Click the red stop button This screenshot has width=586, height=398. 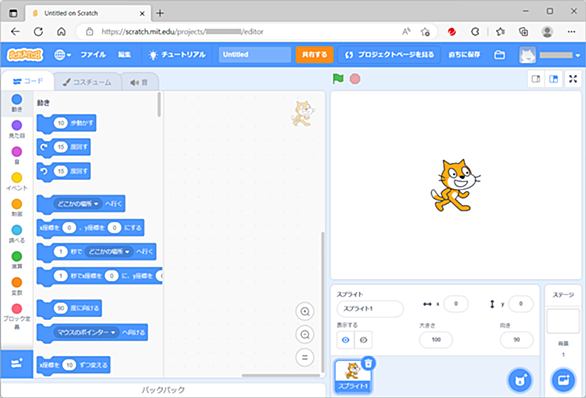[355, 79]
